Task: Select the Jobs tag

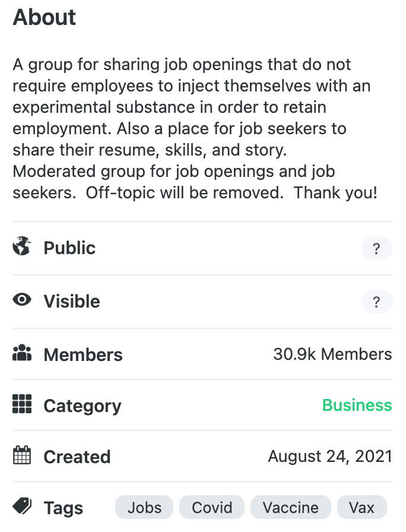Action: pos(144,508)
